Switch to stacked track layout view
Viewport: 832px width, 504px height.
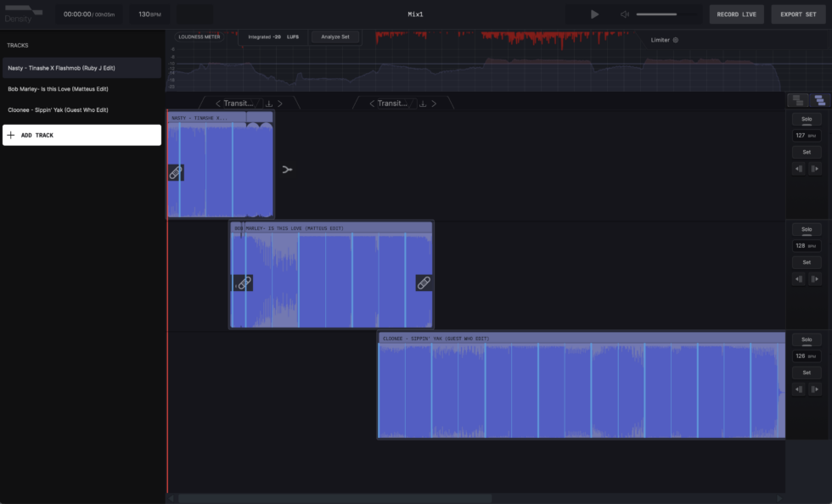797,100
